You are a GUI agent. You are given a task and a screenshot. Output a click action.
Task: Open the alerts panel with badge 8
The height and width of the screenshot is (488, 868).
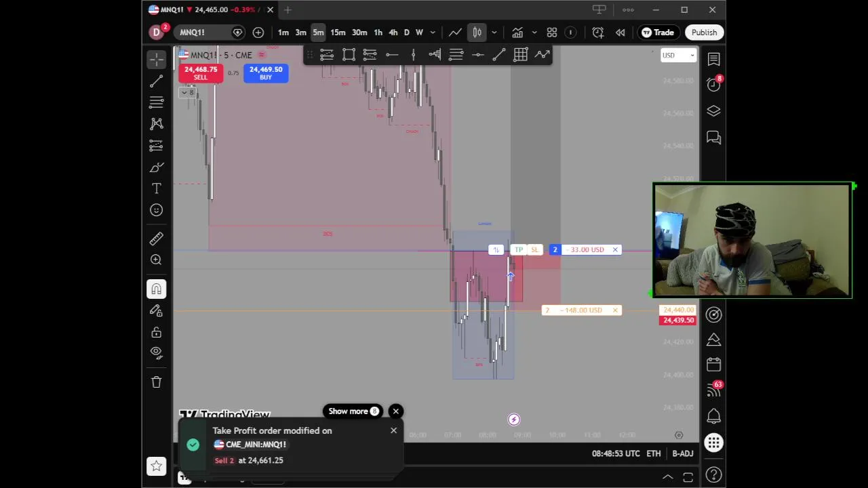pyautogui.click(x=713, y=85)
